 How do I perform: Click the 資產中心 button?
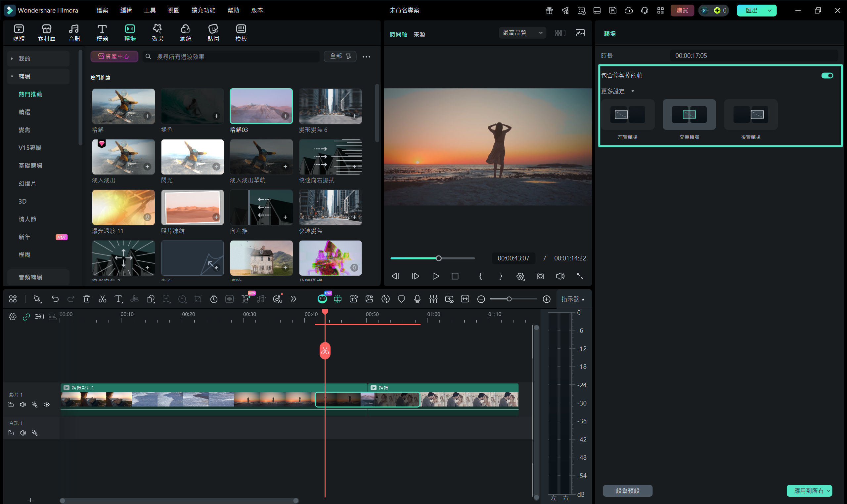coord(114,57)
